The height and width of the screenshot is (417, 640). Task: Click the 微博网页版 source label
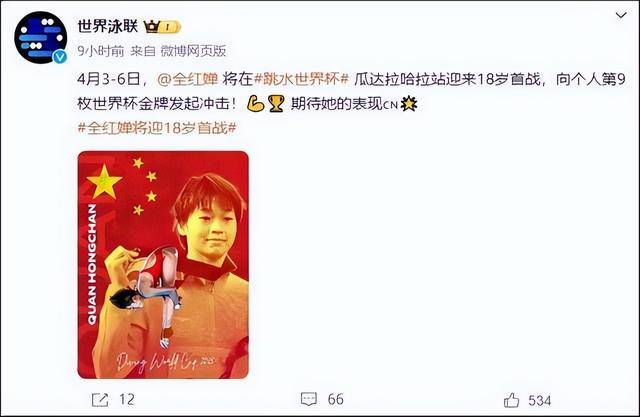(193, 51)
